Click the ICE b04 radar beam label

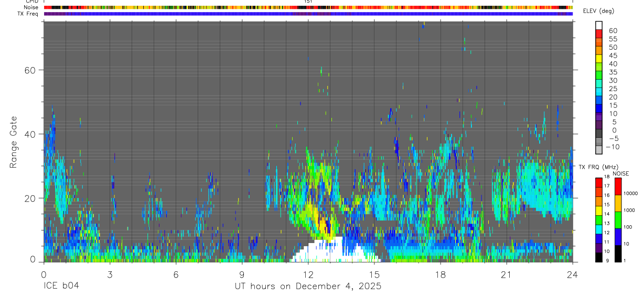tap(62, 287)
